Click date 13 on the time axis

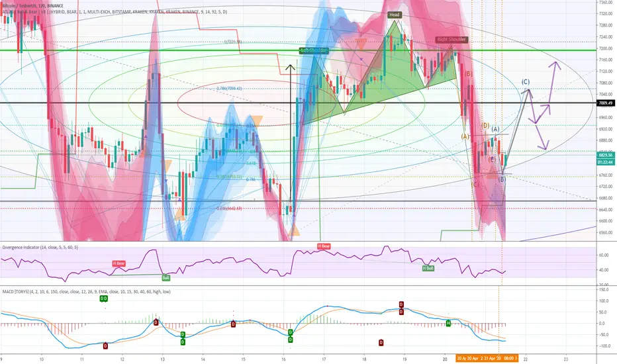(162, 359)
